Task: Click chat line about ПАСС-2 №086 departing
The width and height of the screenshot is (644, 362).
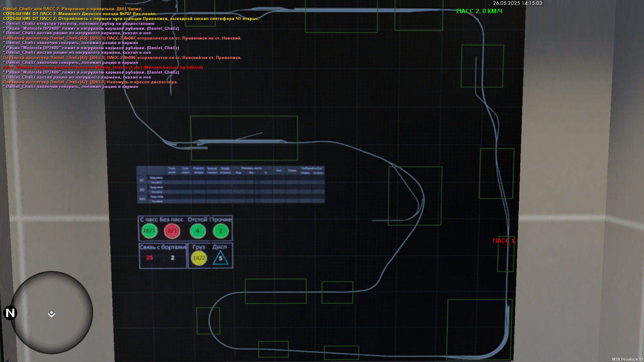Action: (x=122, y=58)
